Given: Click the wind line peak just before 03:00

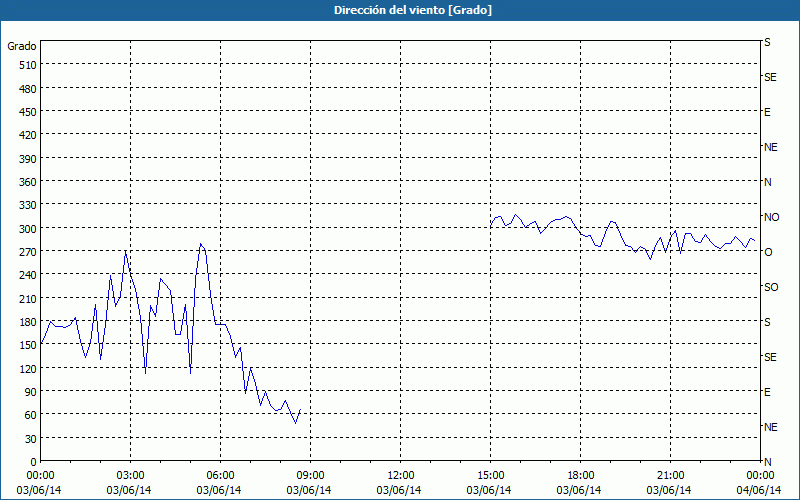Looking at the screenshot, I should pyautogui.click(x=126, y=251).
